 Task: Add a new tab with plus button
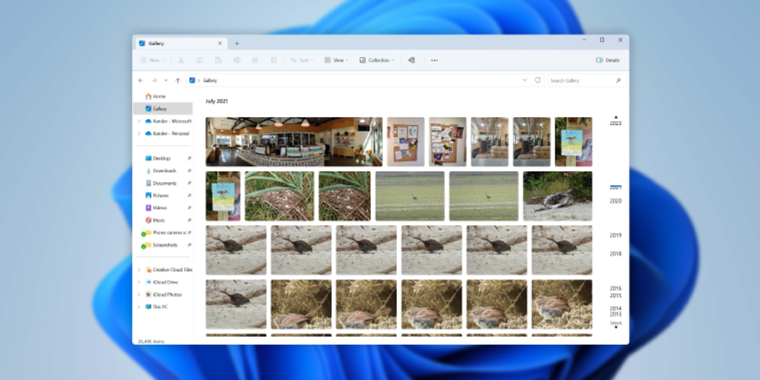[x=237, y=43]
